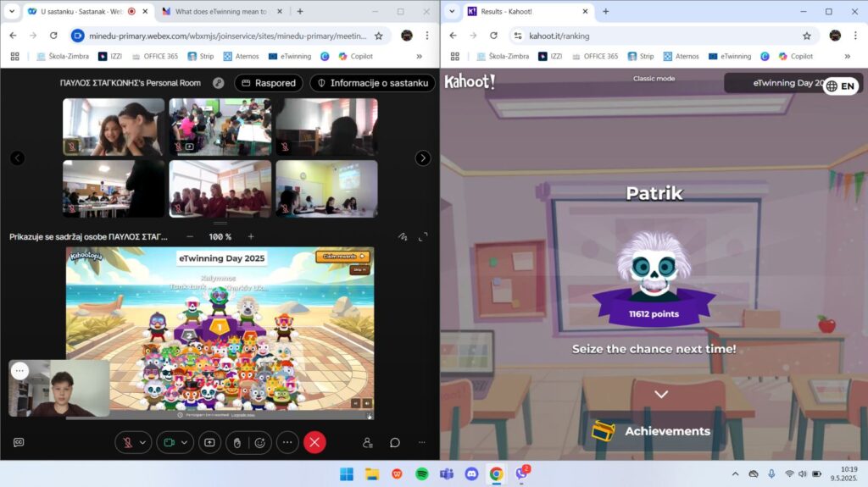Viewport: 868px width, 487px height.
Task: Open the Achievements panel
Action: pyautogui.click(x=654, y=431)
